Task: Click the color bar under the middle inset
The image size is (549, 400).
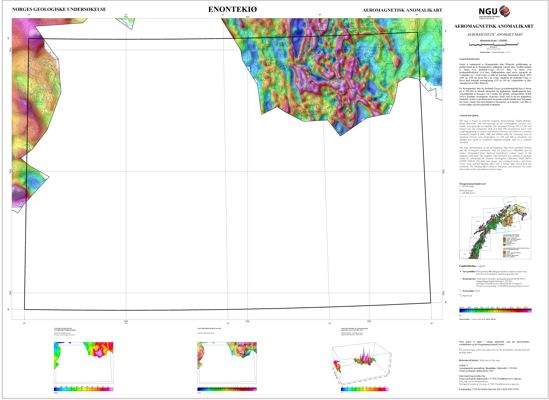Action: pyautogui.click(x=227, y=389)
